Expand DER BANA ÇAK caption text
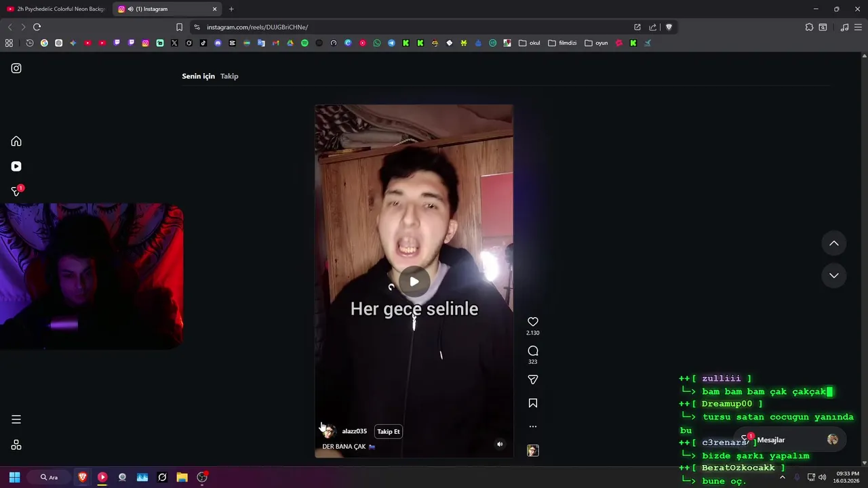 [349, 447]
